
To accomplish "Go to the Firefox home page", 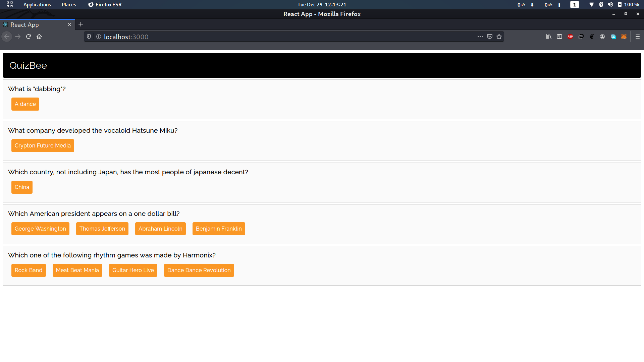I will pyautogui.click(x=39, y=37).
